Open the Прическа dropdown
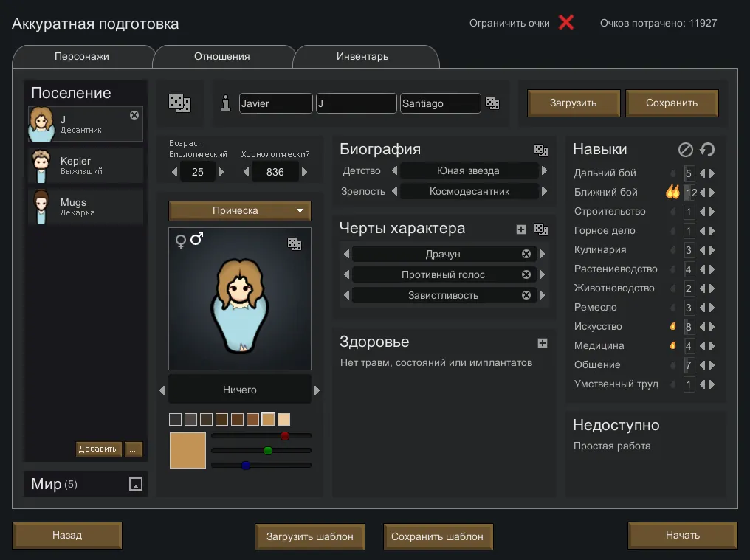750x560 pixels. [x=240, y=211]
